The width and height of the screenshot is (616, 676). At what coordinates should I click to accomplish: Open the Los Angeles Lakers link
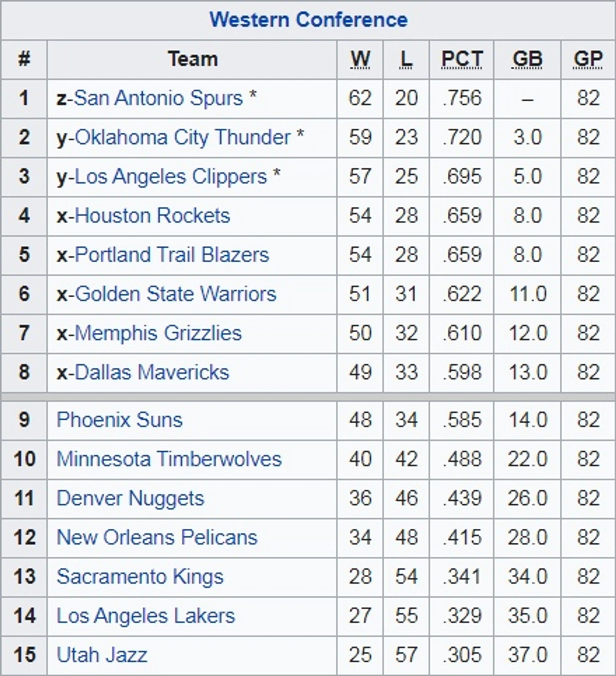146,616
